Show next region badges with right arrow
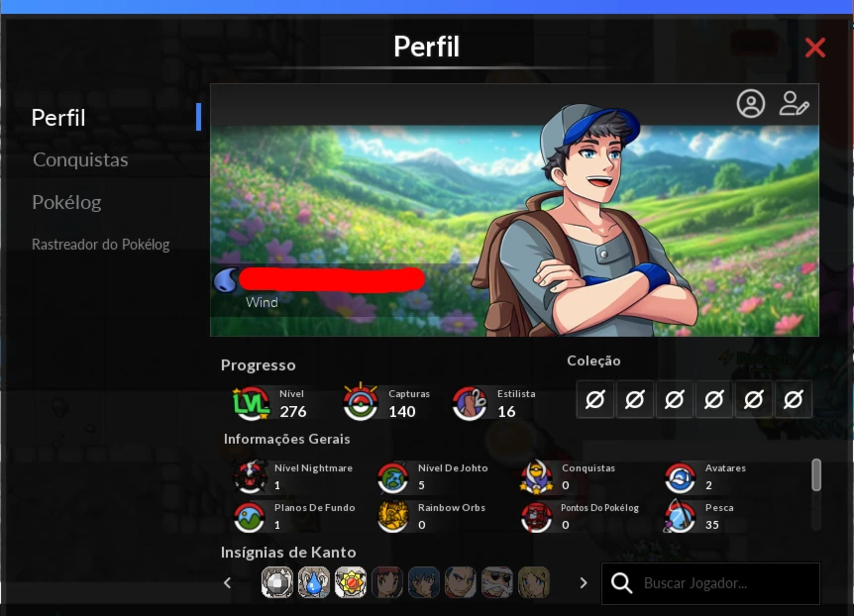854x616 pixels. point(584,582)
